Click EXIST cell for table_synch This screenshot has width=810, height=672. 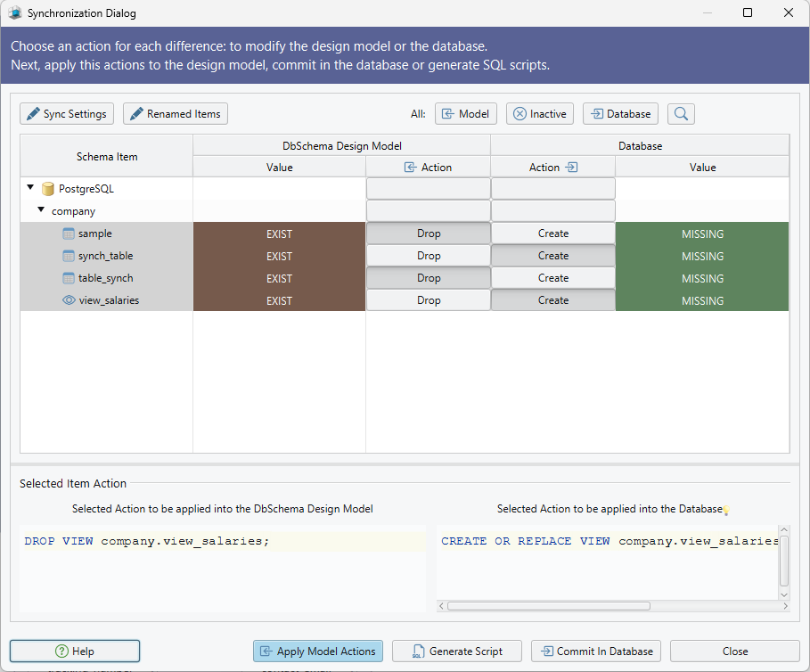(x=280, y=278)
